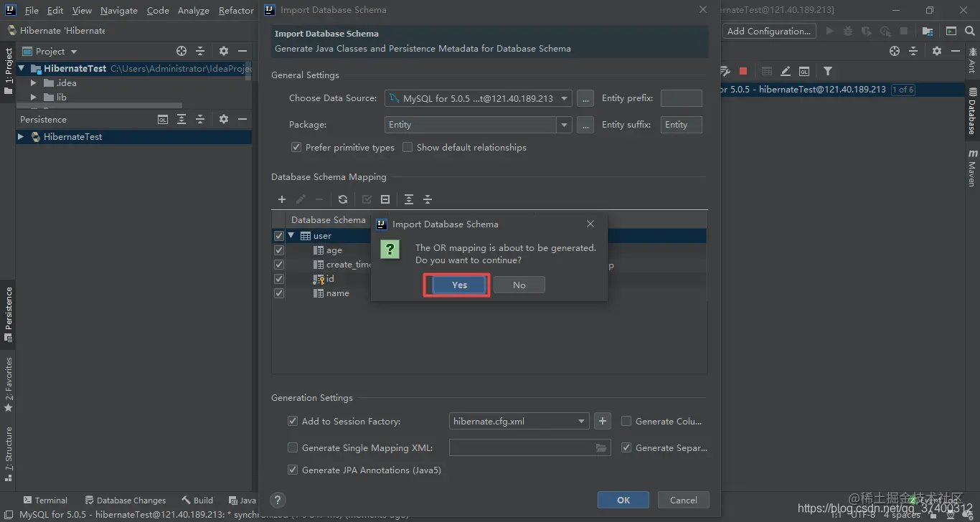The image size is (980, 522).
Task: Uncheck the create_time column checkbox
Action: 279,265
